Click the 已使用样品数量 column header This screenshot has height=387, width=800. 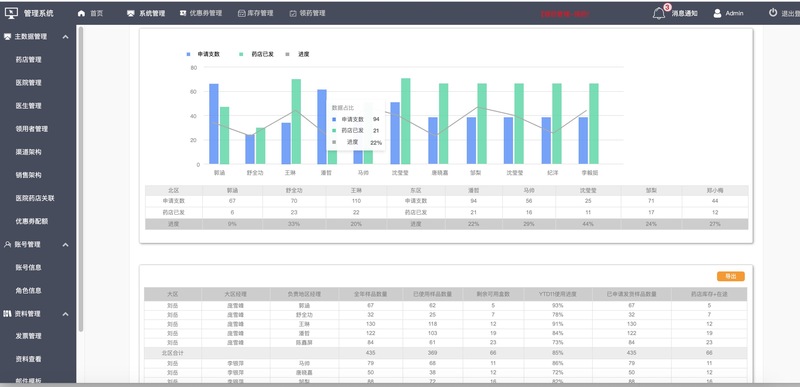click(x=432, y=294)
